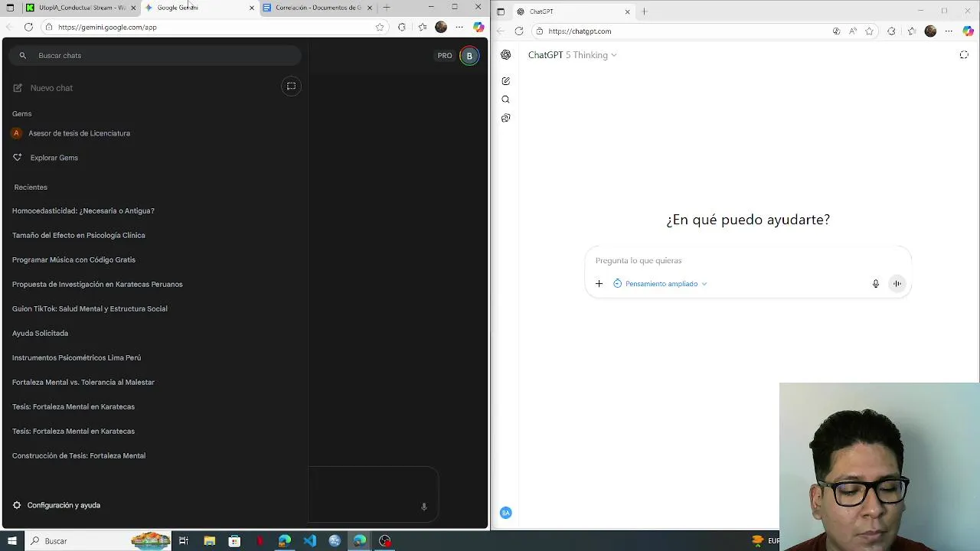Image resolution: width=980 pixels, height=551 pixels.
Task: Open Copilot icon in ChatGPT browser window
Action: click(969, 31)
